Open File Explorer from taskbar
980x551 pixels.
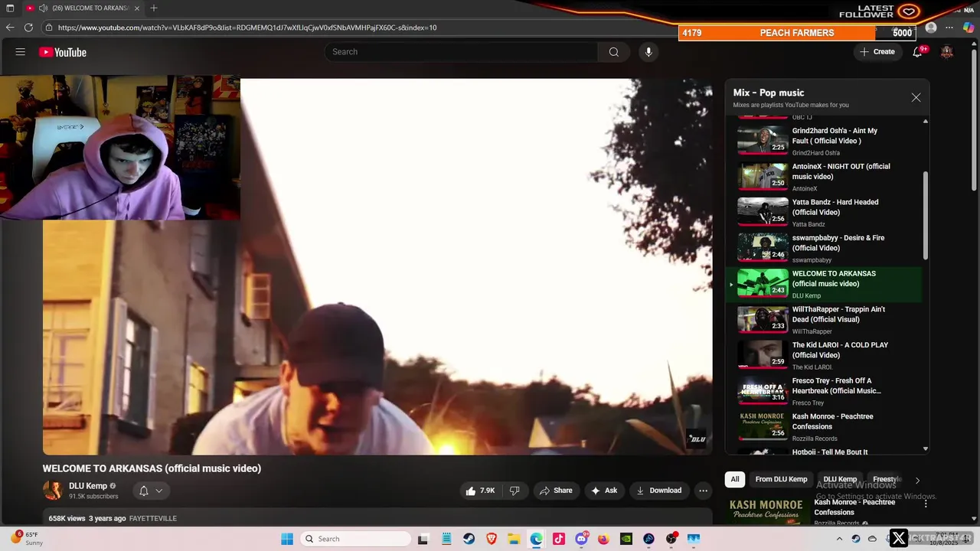point(514,539)
